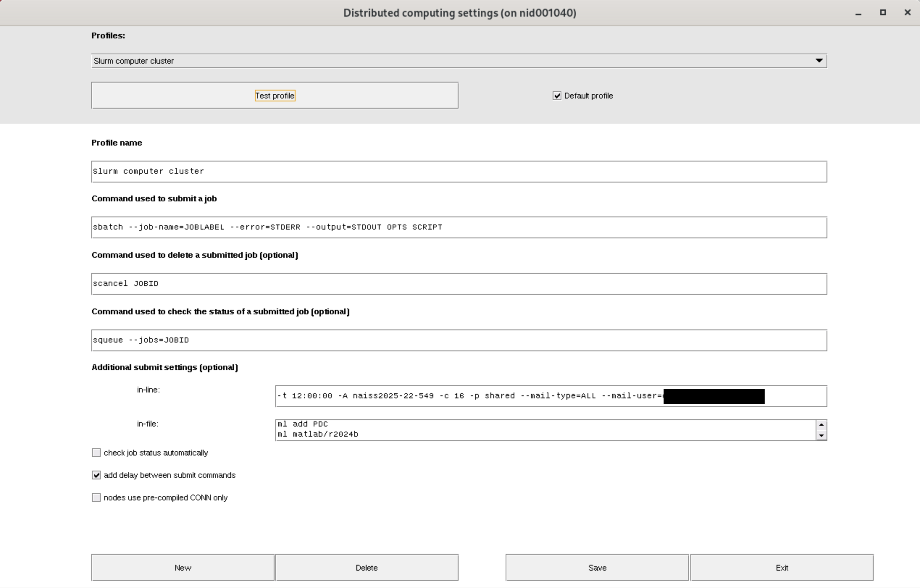Maximize the settings window
The width and height of the screenshot is (920, 588).
tap(883, 13)
